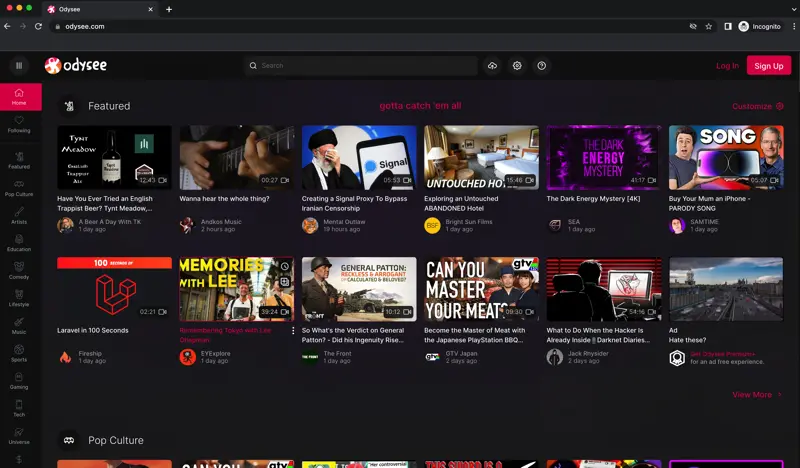800x468 pixels.
Task: Open the Fireship channel flame avatar
Action: click(x=65, y=357)
